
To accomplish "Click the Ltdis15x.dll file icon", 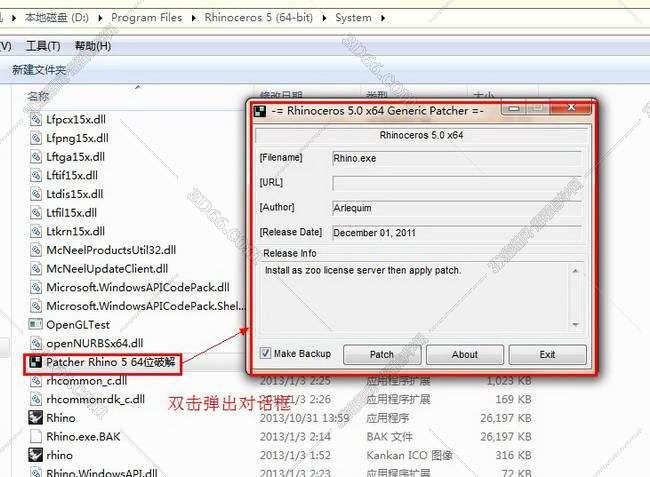I will pyautogui.click(x=36, y=194).
